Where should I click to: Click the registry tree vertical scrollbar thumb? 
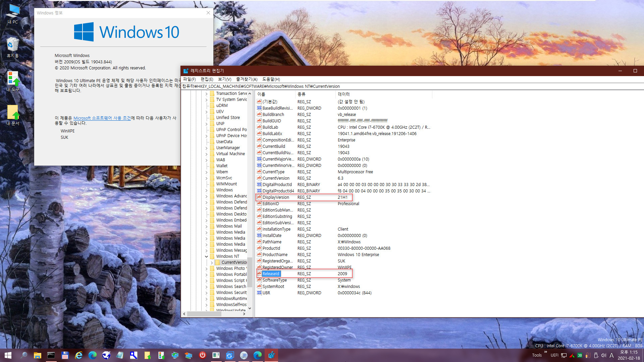point(250,273)
